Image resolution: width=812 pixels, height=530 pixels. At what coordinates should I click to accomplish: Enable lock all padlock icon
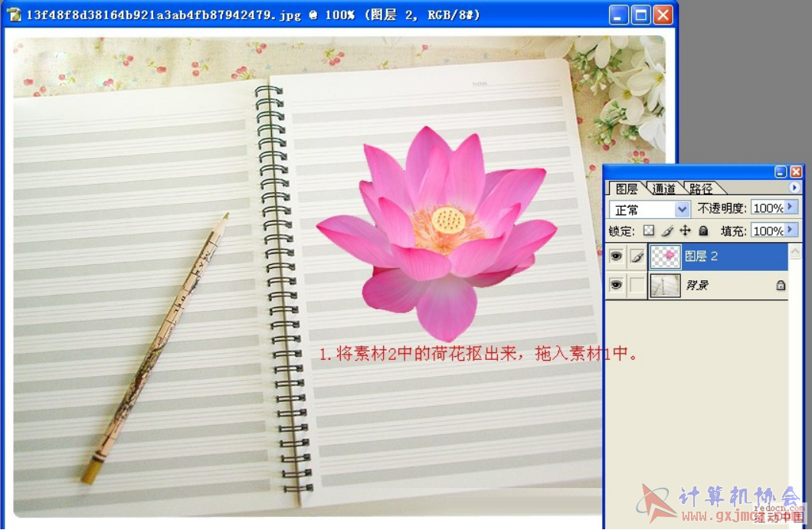tap(703, 231)
